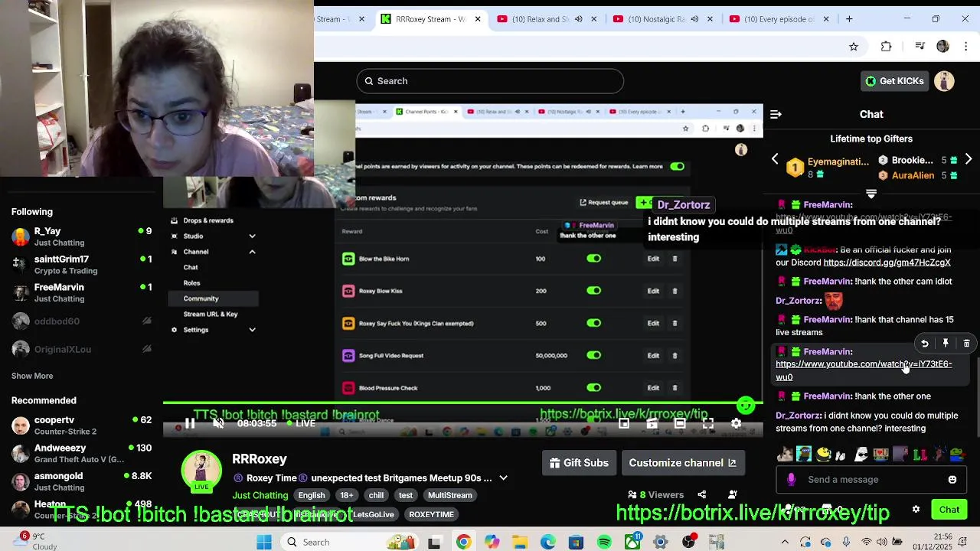Open the Discord invite link in chat
This screenshot has height=551, width=980.
(x=887, y=262)
